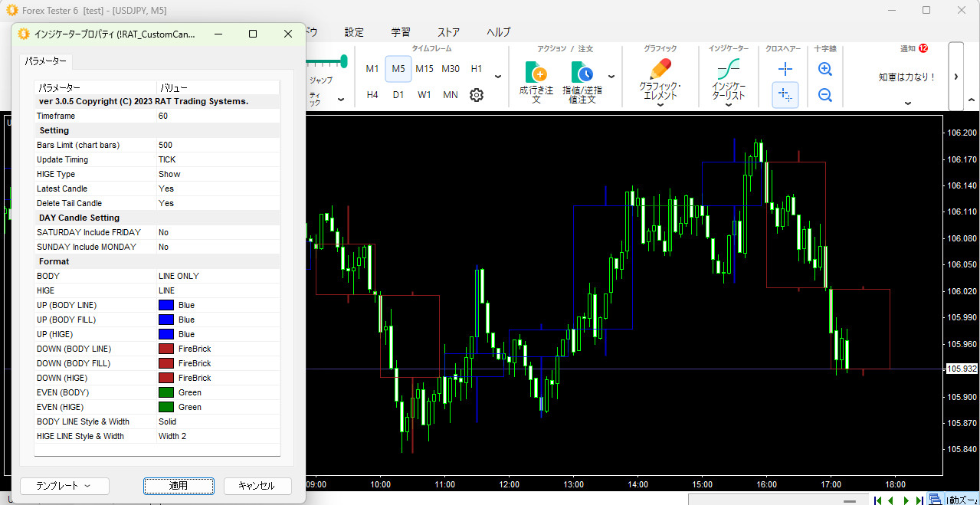980x505 pixels.
Task: Open the Indicator List tool
Action: coord(729,79)
